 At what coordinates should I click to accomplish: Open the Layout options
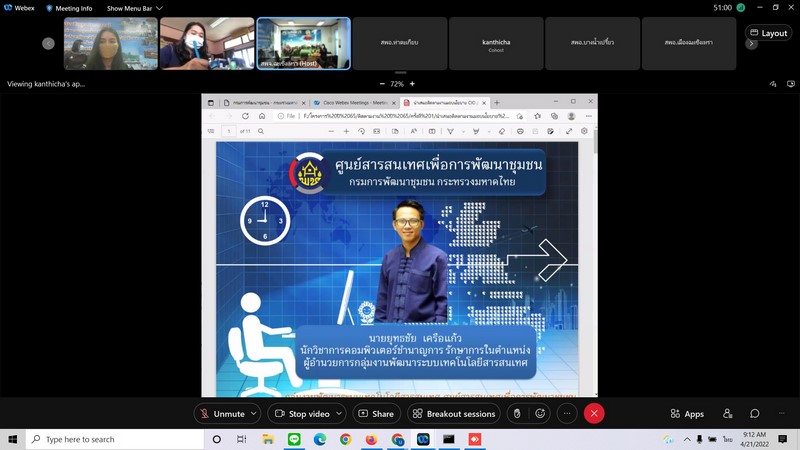[x=768, y=33]
